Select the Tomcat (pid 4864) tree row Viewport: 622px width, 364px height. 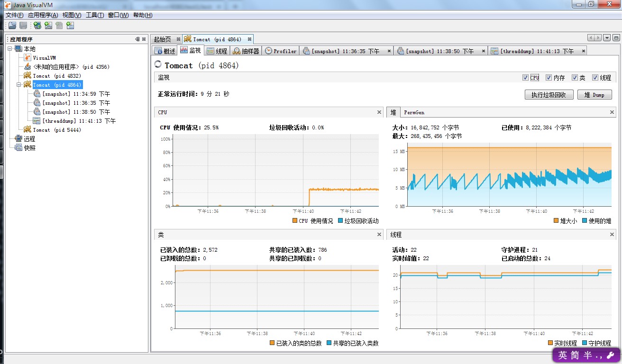pyautogui.click(x=57, y=85)
